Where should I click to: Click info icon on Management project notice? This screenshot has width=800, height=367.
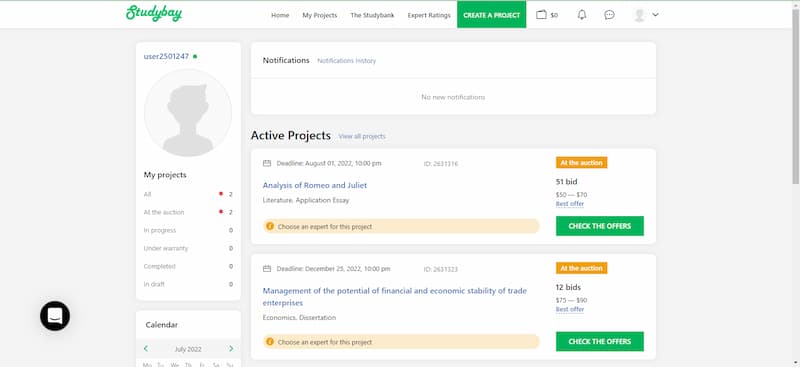point(270,341)
